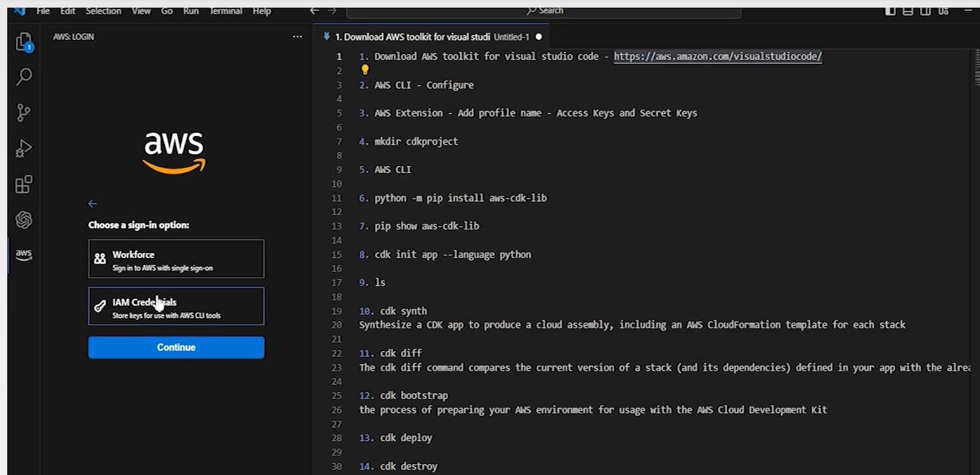This screenshot has width=980, height=475.
Task: Click the lightbulb code action on line 2
Action: [365, 70]
